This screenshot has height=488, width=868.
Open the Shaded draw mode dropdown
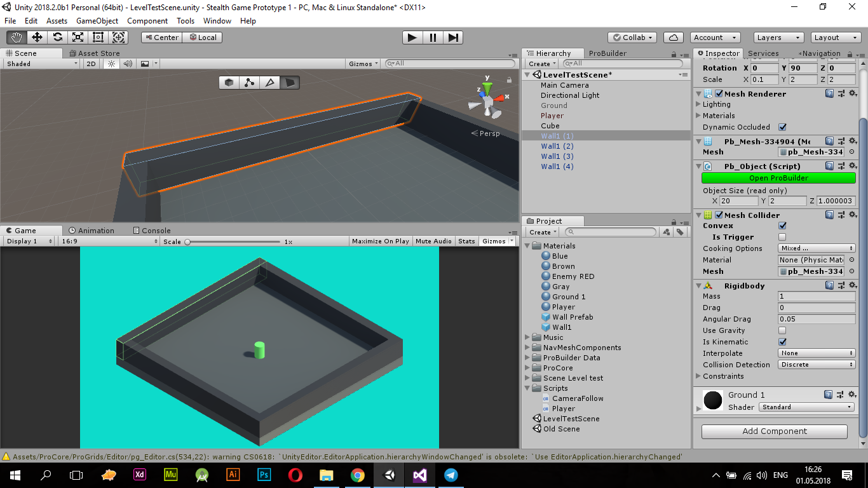42,64
